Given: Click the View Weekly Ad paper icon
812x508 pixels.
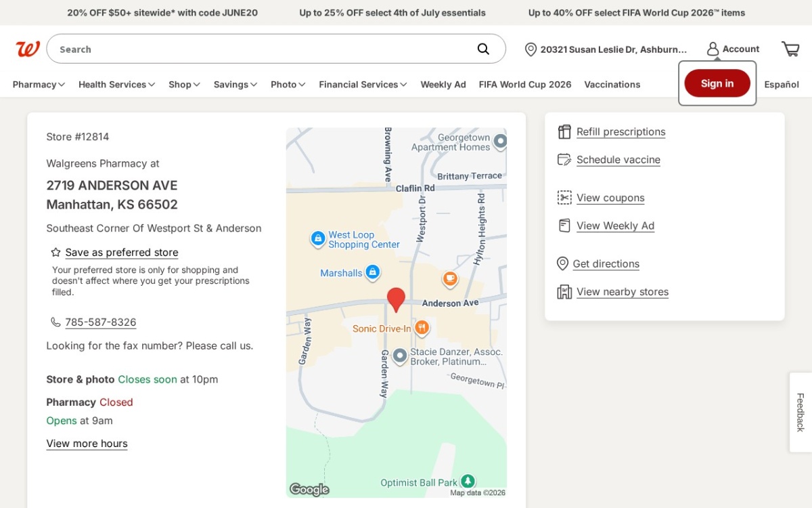Looking at the screenshot, I should pyautogui.click(x=564, y=226).
